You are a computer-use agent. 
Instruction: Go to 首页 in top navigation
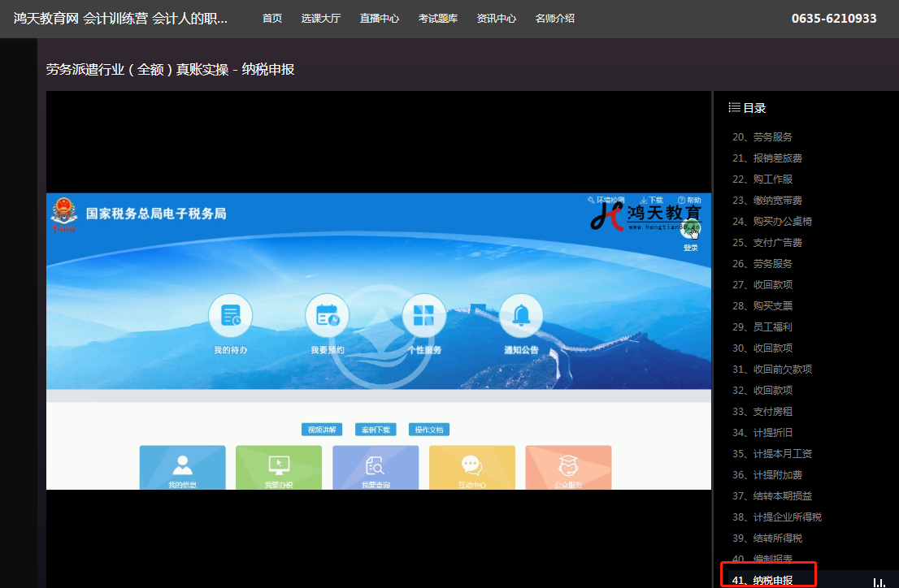coord(272,19)
